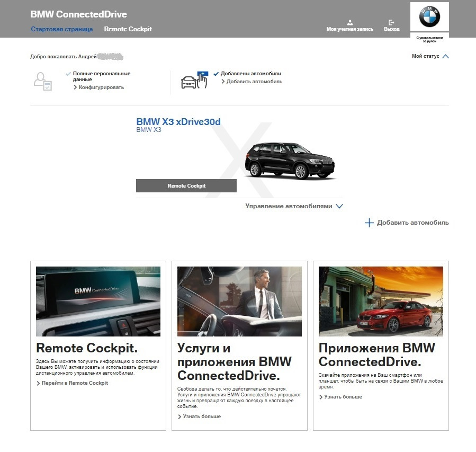Click the Полные персональные данные status text

101,76
